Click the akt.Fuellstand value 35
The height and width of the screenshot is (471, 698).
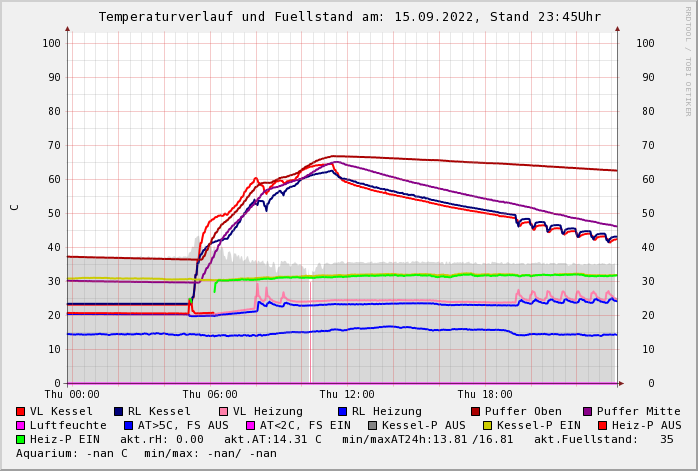coord(666,439)
